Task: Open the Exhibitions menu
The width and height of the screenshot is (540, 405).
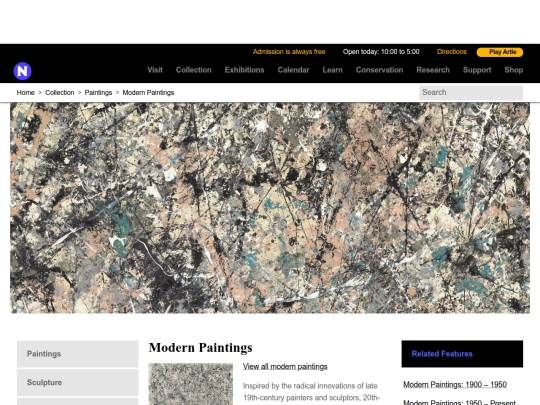Action: pyautogui.click(x=245, y=70)
